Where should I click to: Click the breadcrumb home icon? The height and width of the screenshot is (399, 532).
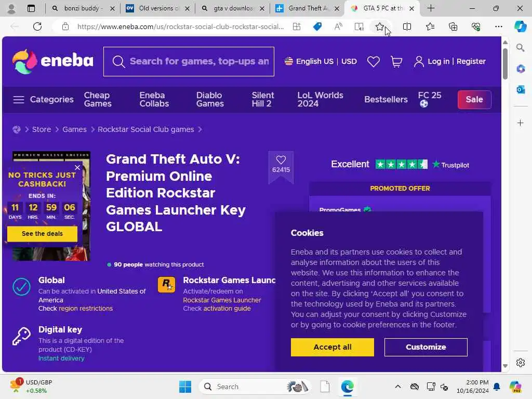click(16, 129)
